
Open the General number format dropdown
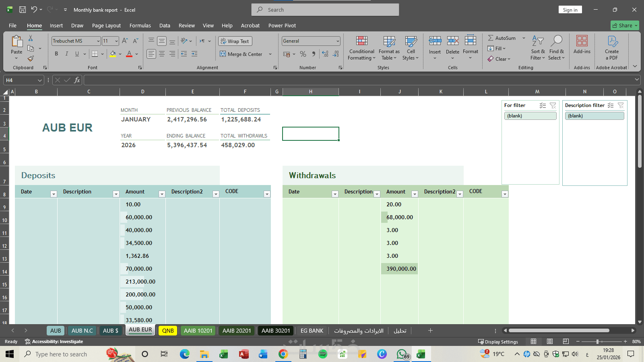click(338, 41)
